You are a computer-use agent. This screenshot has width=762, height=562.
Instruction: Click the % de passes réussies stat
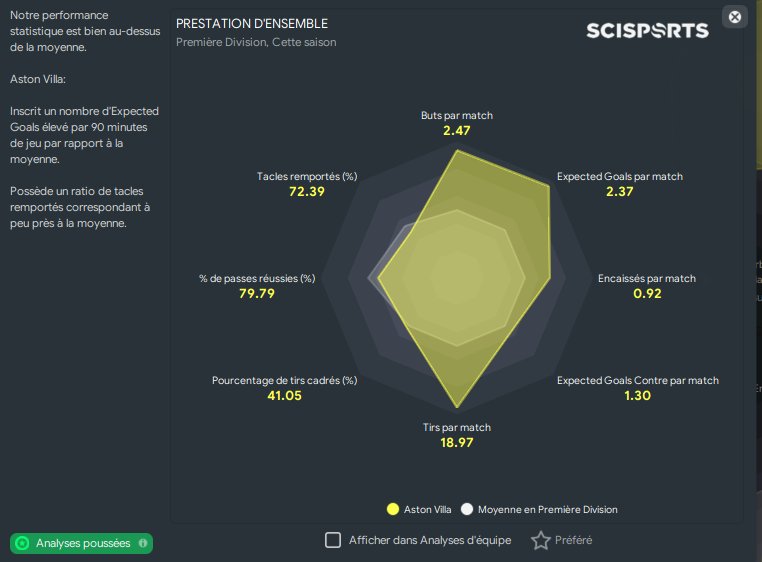257,286
